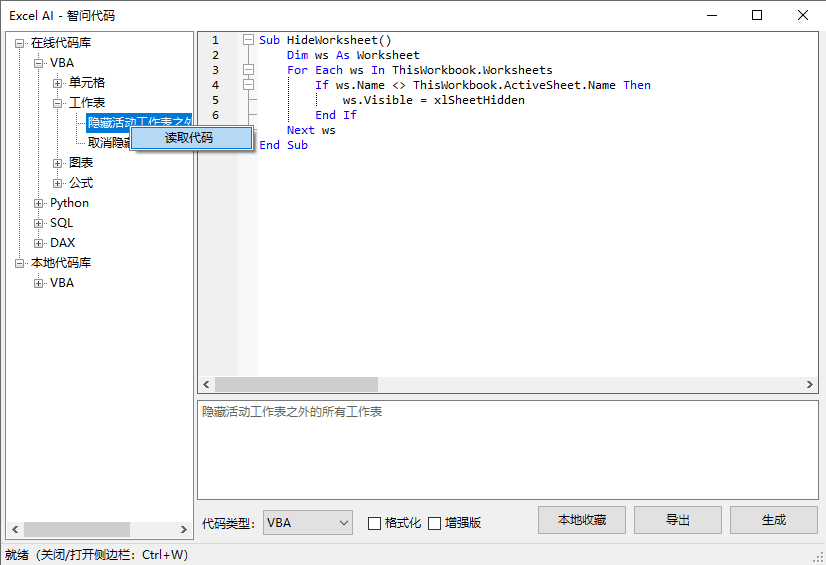Click ThisWorkbook.Worksheets in line 3

[473, 70]
